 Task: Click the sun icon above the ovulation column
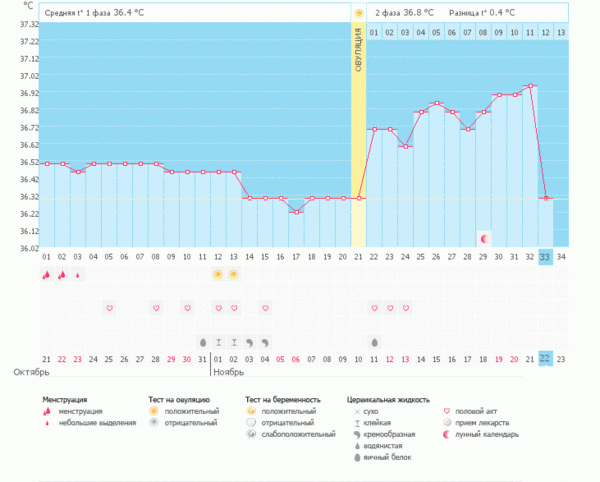(x=358, y=13)
